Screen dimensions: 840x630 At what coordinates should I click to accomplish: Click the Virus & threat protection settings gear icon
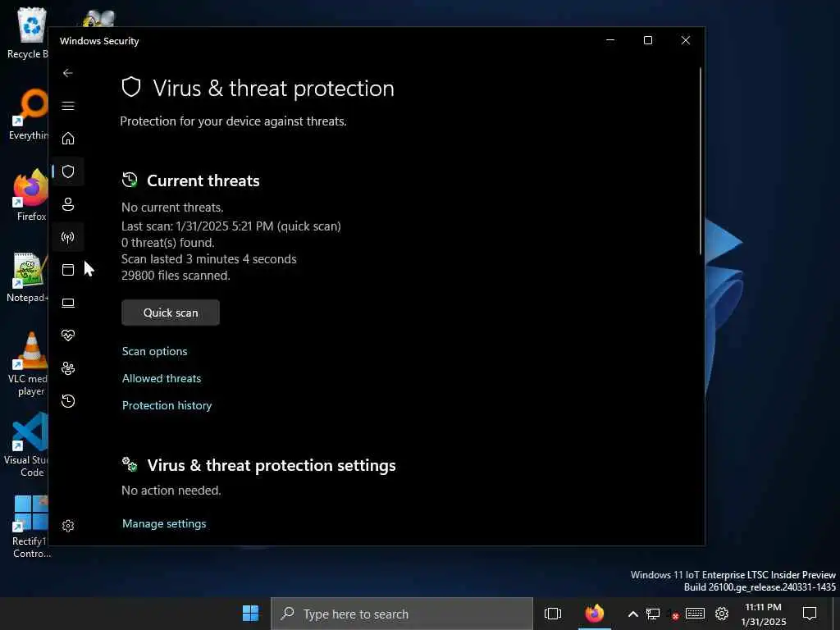[x=130, y=464]
